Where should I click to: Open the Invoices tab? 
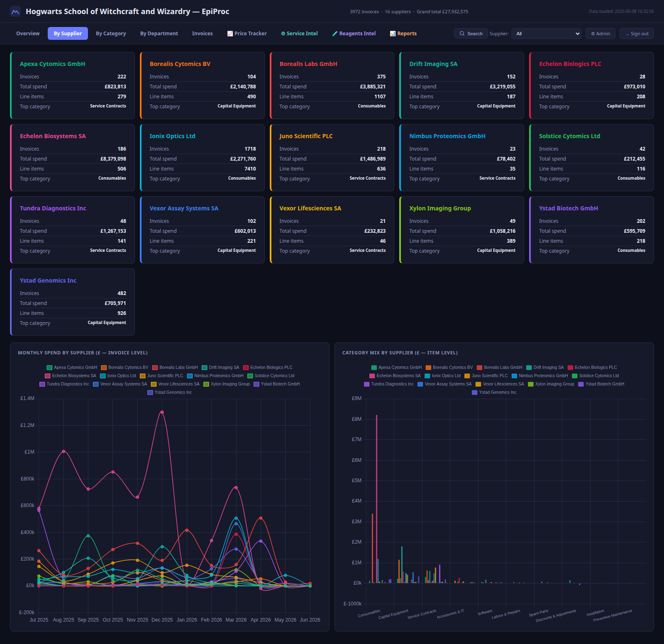(202, 34)
